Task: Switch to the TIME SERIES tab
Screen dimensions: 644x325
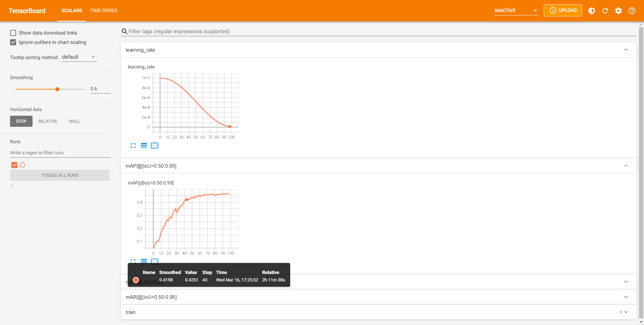Action: click(x=103, y=10)
